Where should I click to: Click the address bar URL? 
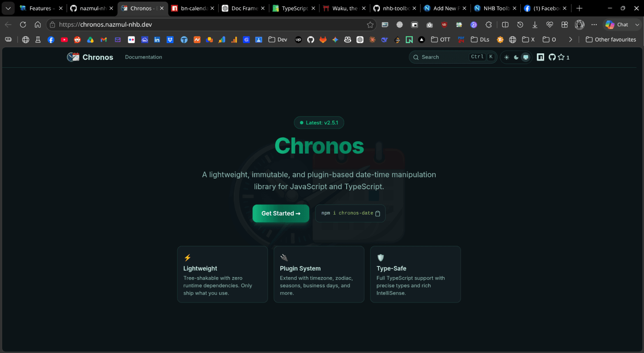pos(212,25)
